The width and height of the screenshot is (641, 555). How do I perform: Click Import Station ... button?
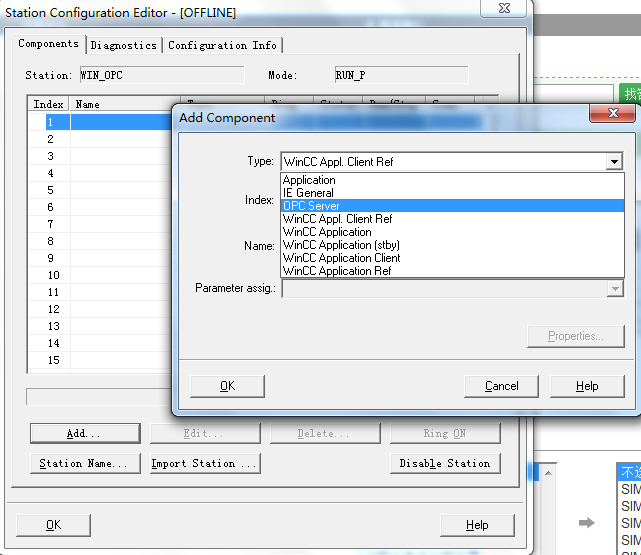pyautogui.click(x=205, y=463)
